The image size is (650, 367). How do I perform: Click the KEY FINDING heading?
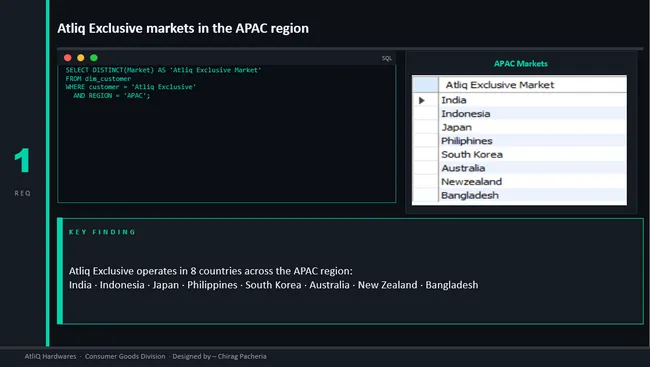[102, 232]
